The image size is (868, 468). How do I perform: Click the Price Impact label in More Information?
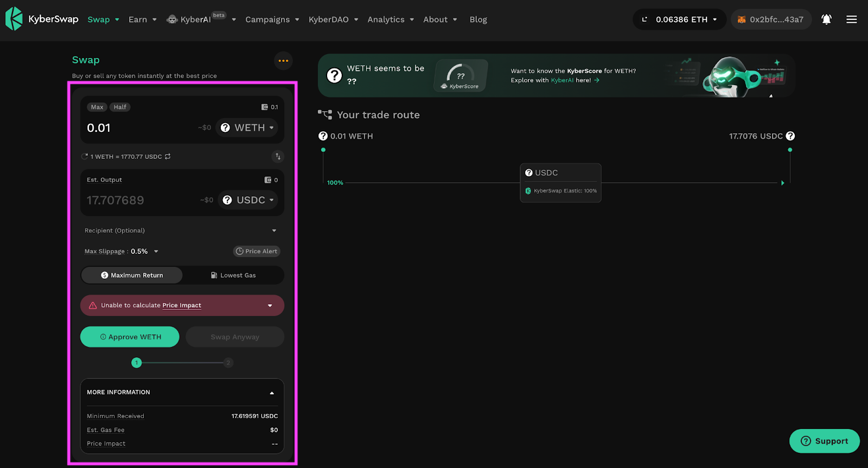[x=106, y=444]
